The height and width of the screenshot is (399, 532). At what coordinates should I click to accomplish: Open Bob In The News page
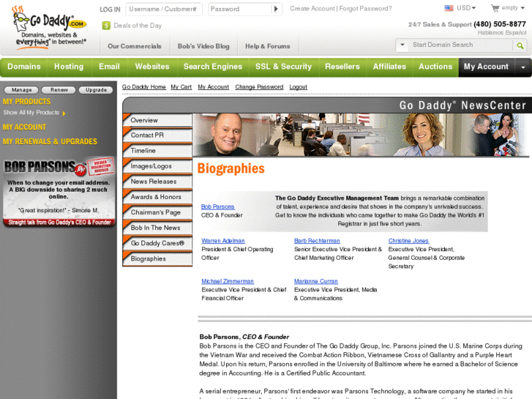[157, 228]
